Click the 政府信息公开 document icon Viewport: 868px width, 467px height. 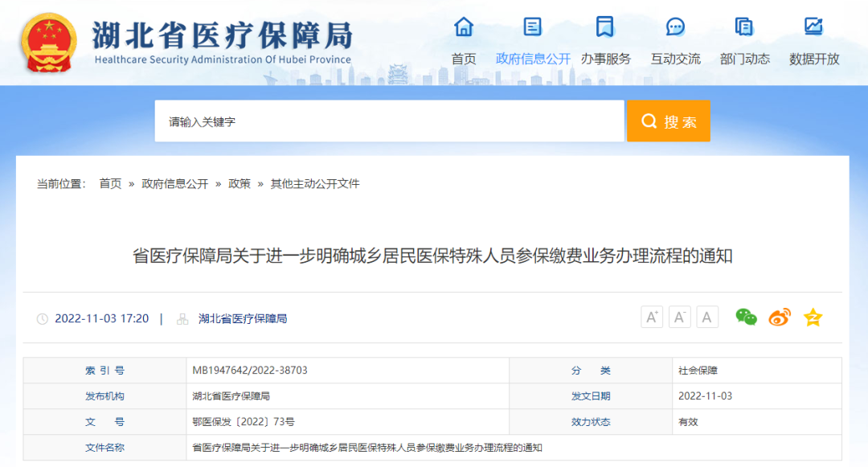tap(533, 27)
